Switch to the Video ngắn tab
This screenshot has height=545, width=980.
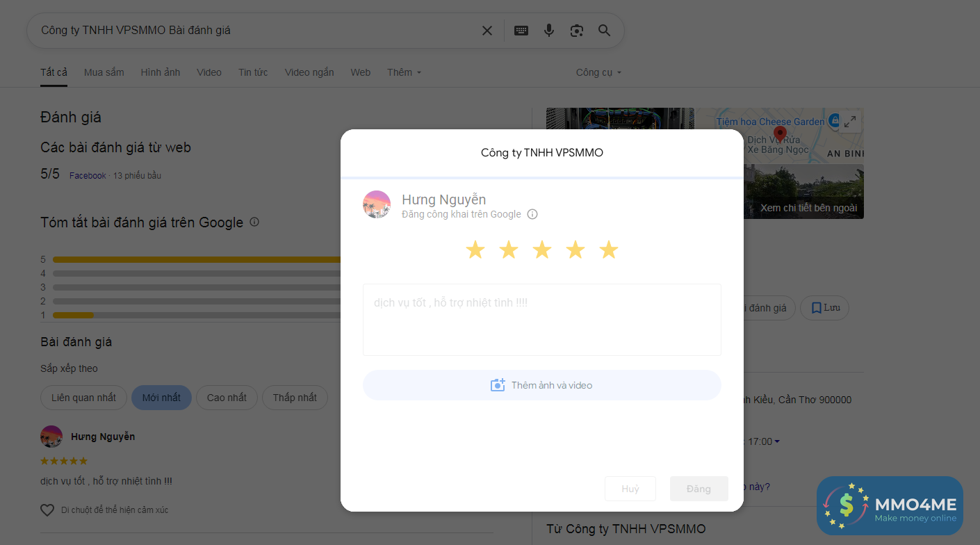(x=309, y=72)
